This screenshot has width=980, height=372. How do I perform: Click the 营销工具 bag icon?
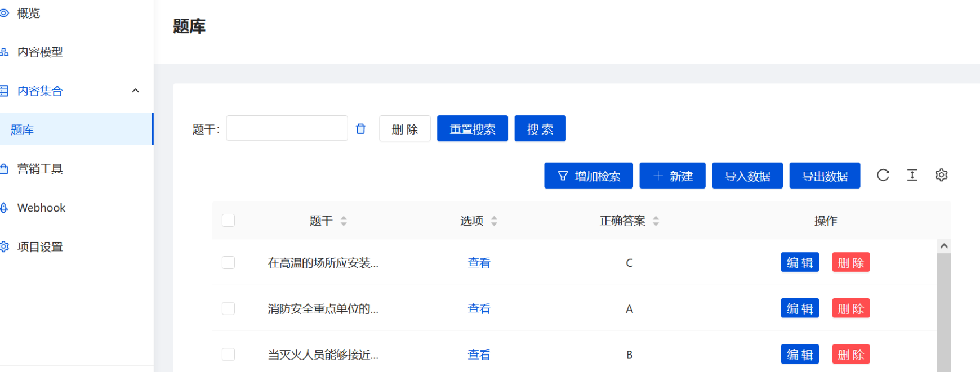click(4, 168)
